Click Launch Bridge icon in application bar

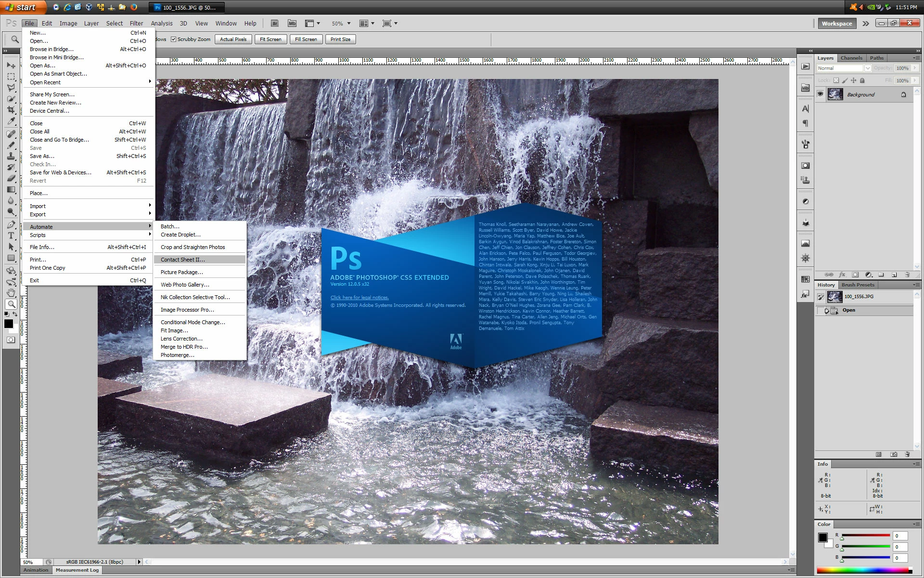pyautogui.click(x=274, y=23)
